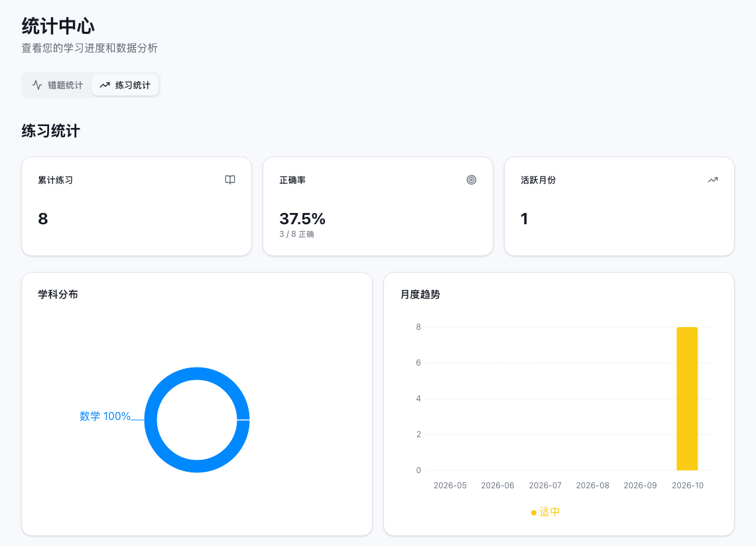756x546 pixels.
Task: Click the 统计中心 page heading
Action: (58, 26)
